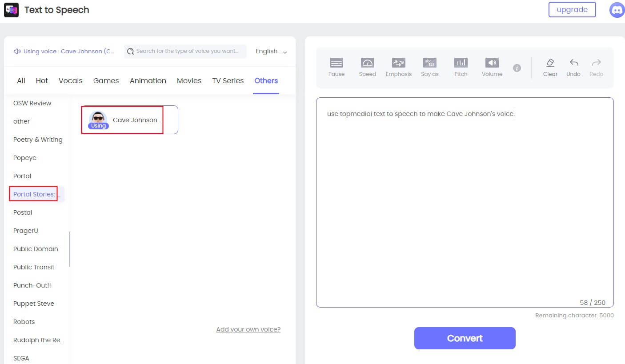Click the Text to Speech title
This screenshot has width=625, height=364.
57,10
